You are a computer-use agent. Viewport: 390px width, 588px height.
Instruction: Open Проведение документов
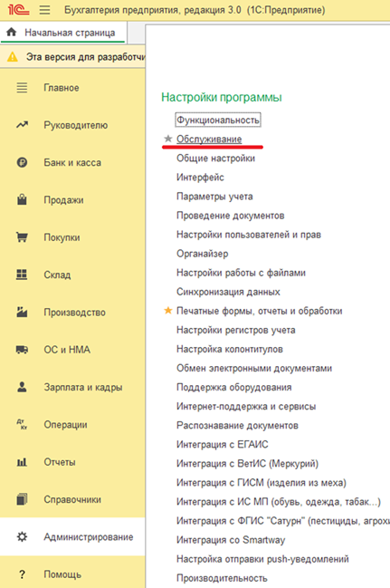point(231,216)
